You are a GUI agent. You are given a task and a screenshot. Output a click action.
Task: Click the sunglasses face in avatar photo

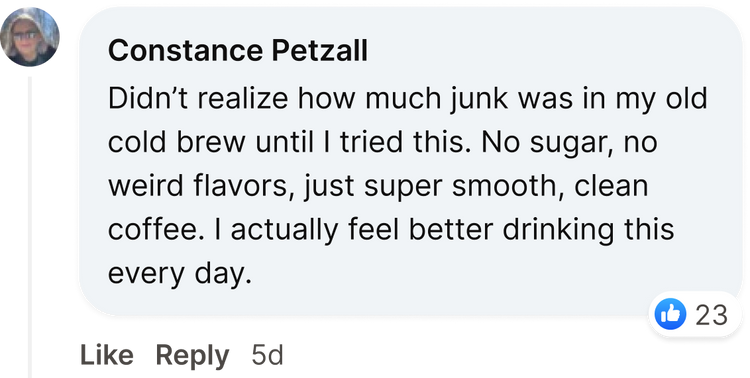[27, 37]
